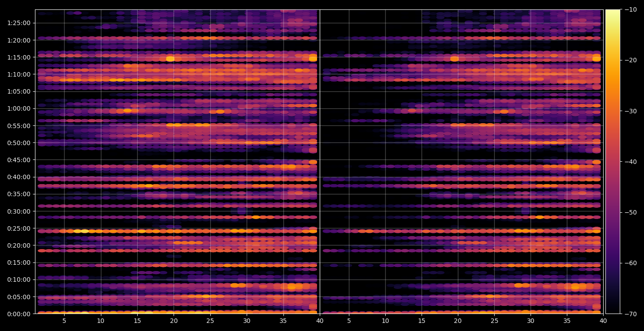This screenshot has width=644, height=331.
Task: Click the 1:10:00 time axis label
Action: [x=19, y=74]
